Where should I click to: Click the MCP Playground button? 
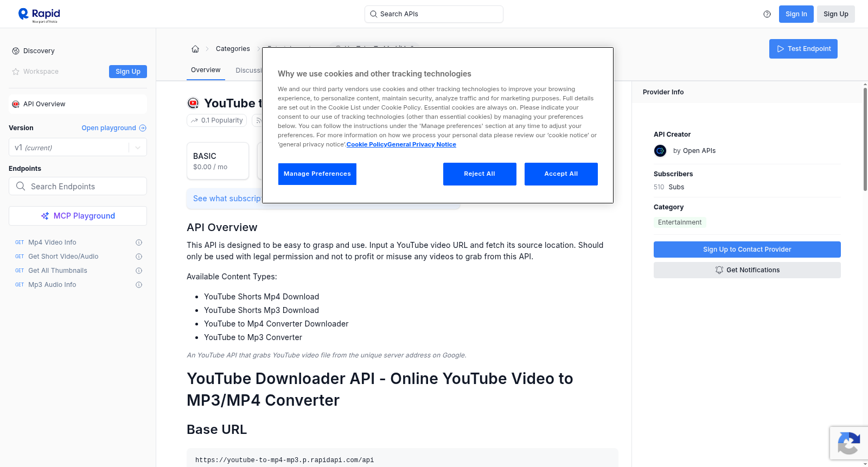click(x=78, y=216)
